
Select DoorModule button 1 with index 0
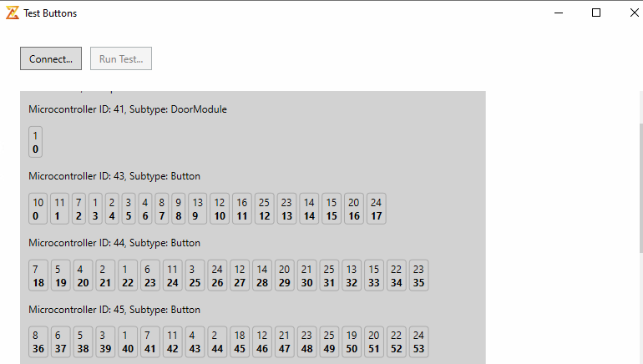(x=35, y=142)
